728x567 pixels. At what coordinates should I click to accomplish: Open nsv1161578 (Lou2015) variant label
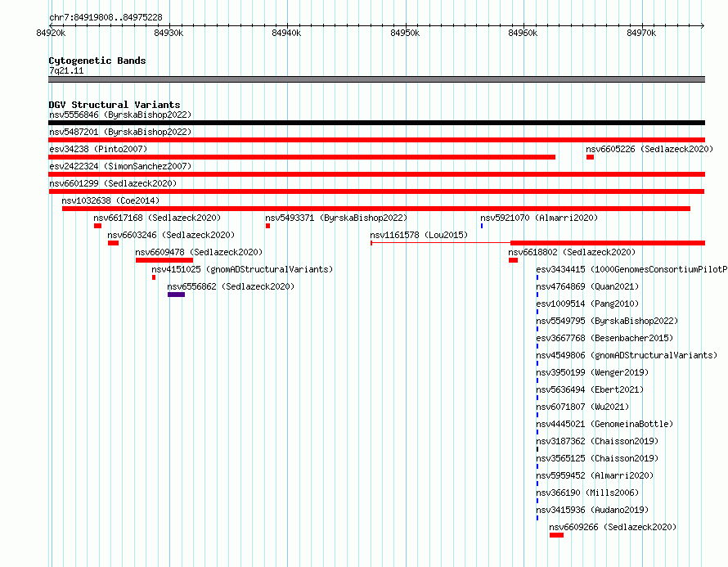[419, 235]
